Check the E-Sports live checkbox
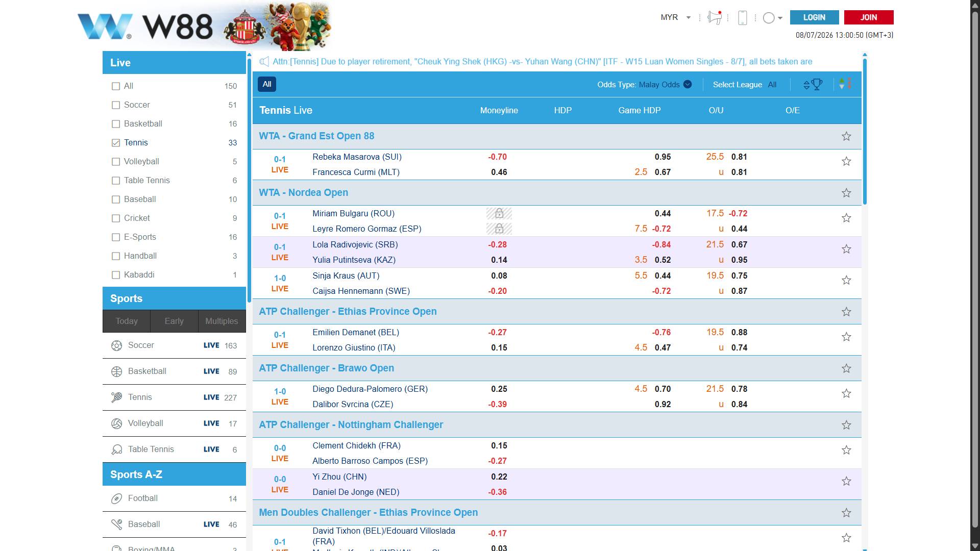The height and width of the screenshot is (551, 980). tap(116, 237)
